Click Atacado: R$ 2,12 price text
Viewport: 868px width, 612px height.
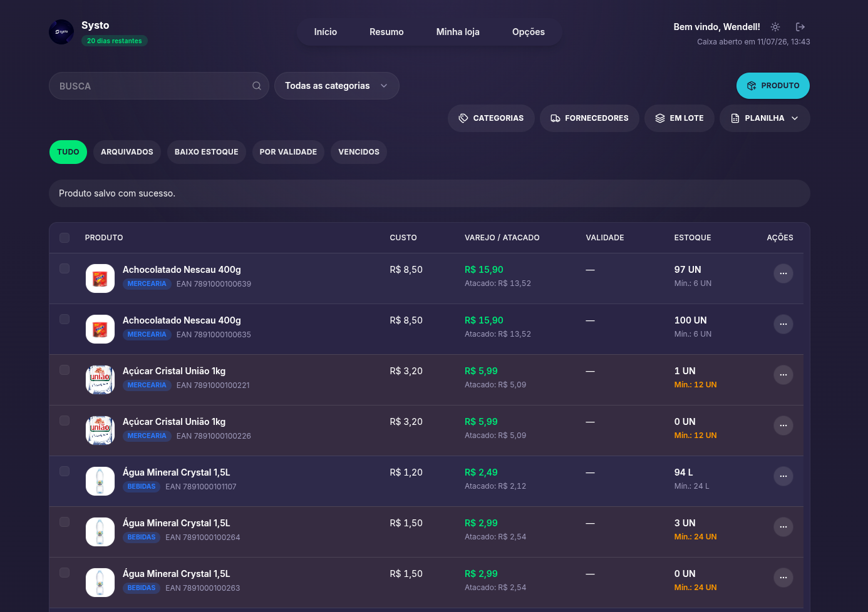pos(495,486)
